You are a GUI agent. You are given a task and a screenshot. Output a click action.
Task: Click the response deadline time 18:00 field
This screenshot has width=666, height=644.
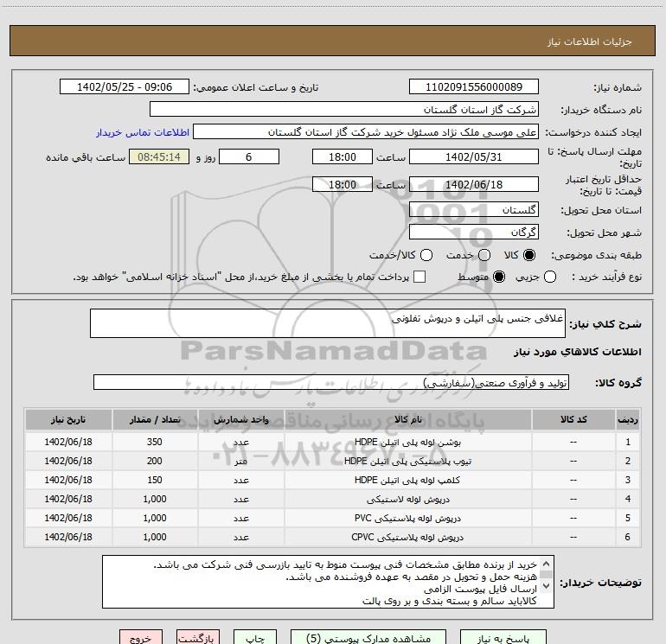(343, 156)
